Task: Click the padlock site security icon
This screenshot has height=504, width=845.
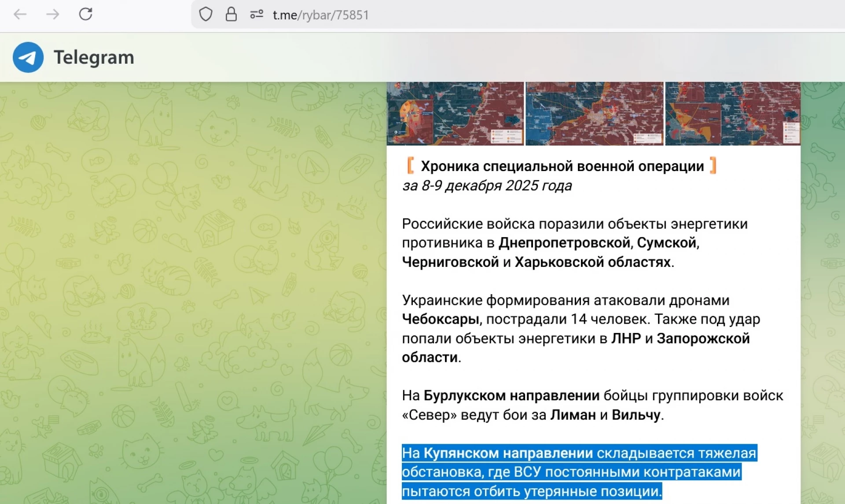Action: coord(231,15)
